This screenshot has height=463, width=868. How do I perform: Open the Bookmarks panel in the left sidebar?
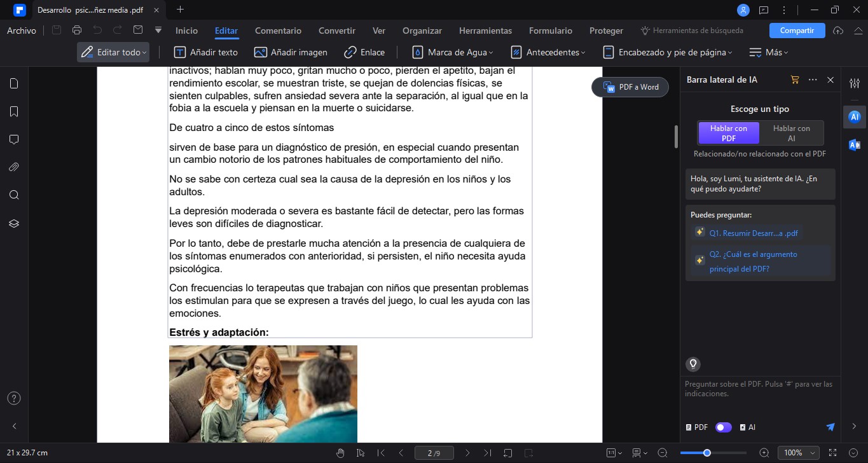(x=14, y=111)
